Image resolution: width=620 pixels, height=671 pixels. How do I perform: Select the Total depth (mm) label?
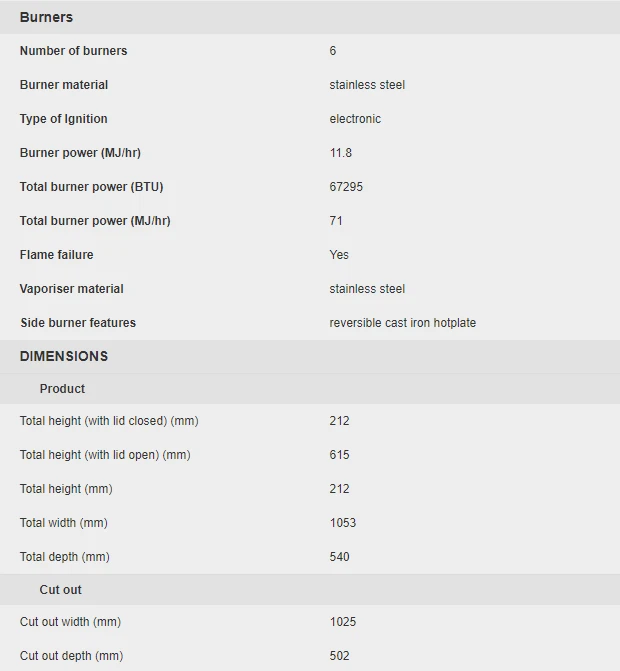click(x=65, y=557)
